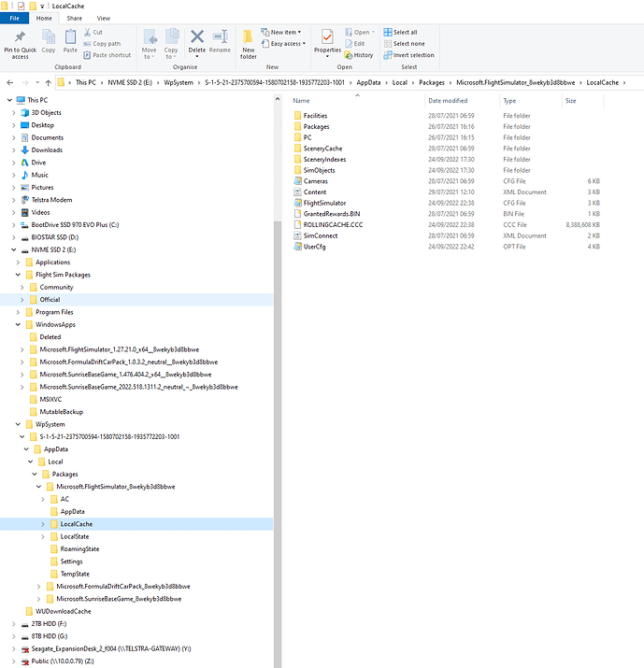The height and width of the screenshot is (668, 644).
Task: Expand LocalCache folder in navigation tree
Action: (43, 524)
